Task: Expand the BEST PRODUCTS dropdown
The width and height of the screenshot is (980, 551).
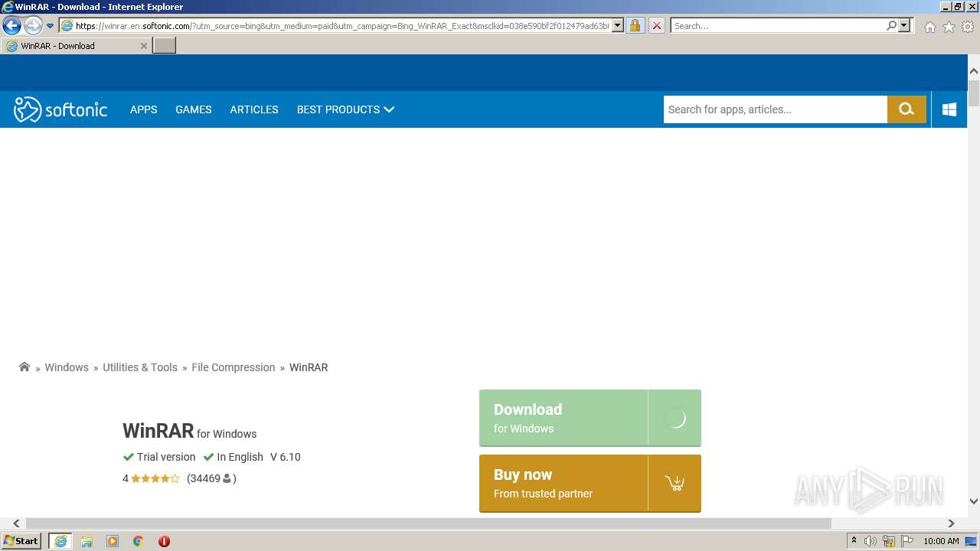Action: [345, 109]
